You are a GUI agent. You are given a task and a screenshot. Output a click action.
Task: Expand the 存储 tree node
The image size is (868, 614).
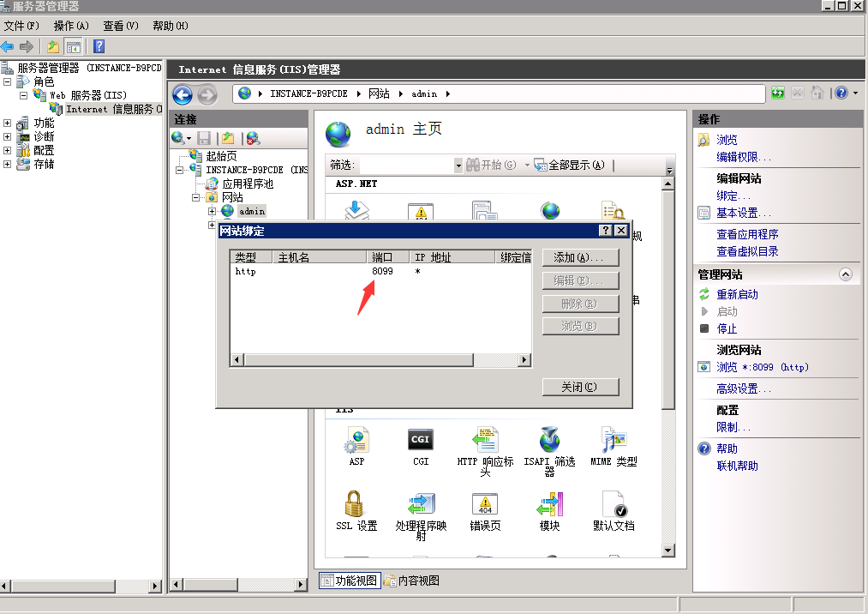click(7, 164)
